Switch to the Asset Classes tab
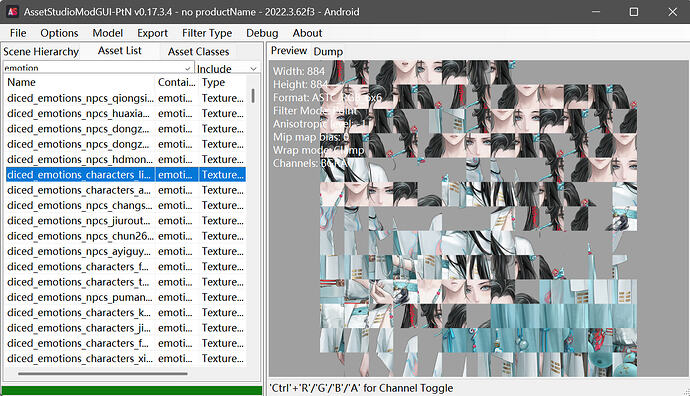 pos(198,51)
